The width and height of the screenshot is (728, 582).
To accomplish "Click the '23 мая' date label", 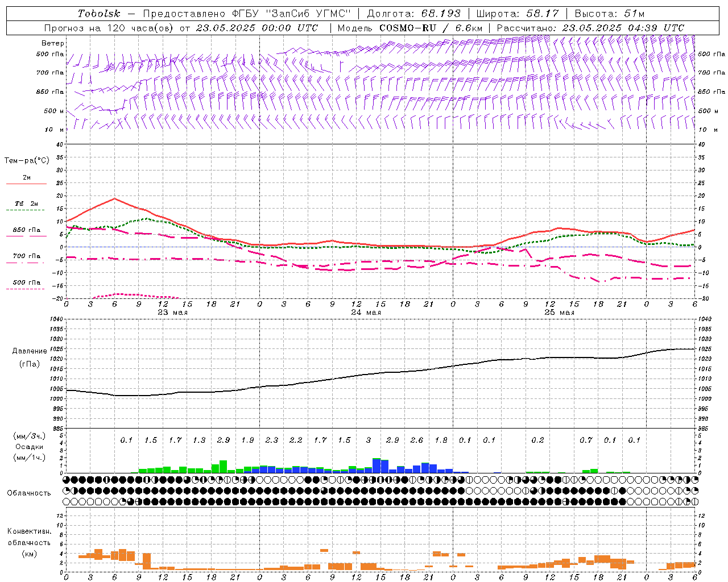I will [x=172, y=313].
